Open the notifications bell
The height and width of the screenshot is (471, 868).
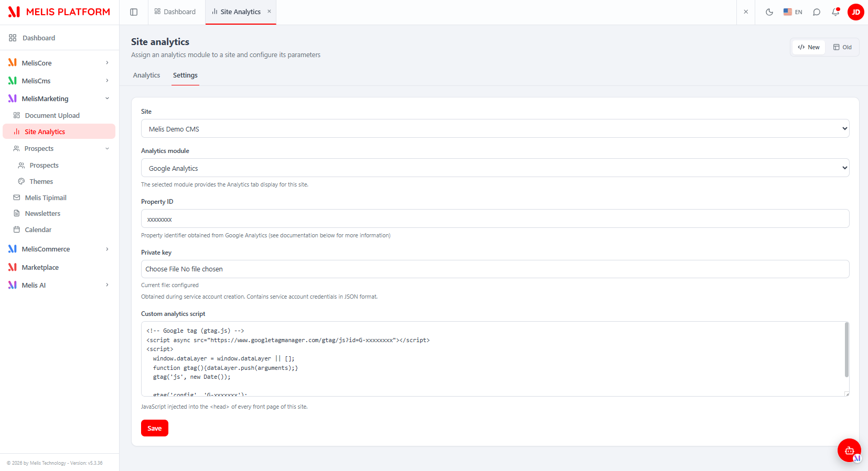pyautogui.click(x=835, y=12)
